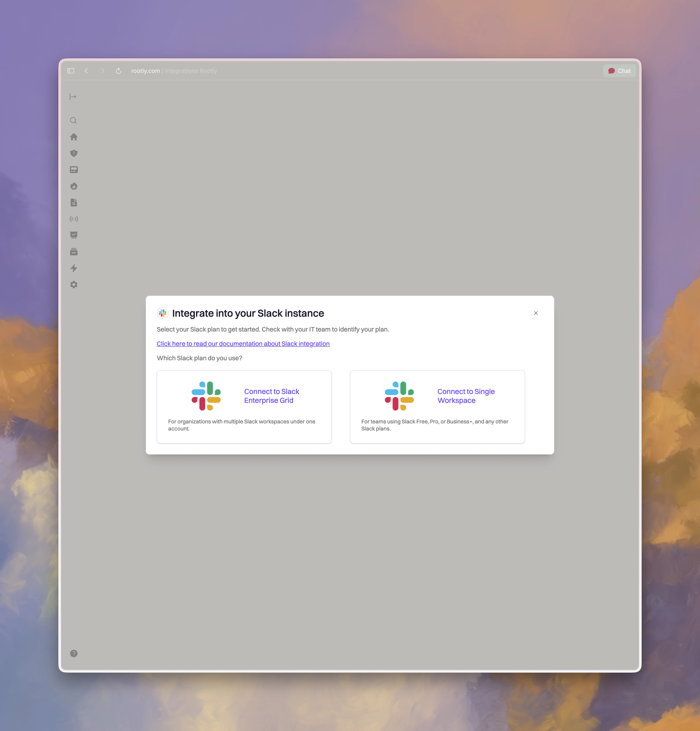
Task: Open the chart presentation icon in sidebar
Action: 74,235
